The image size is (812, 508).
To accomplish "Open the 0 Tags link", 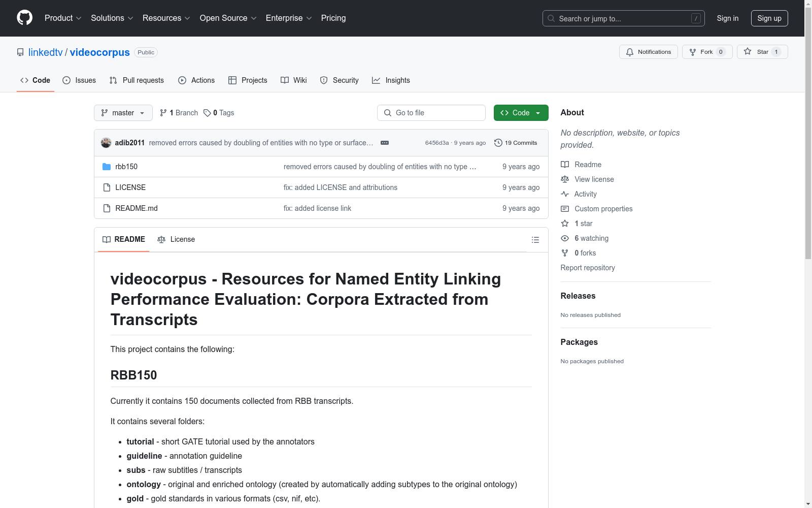I will (219, 113).
